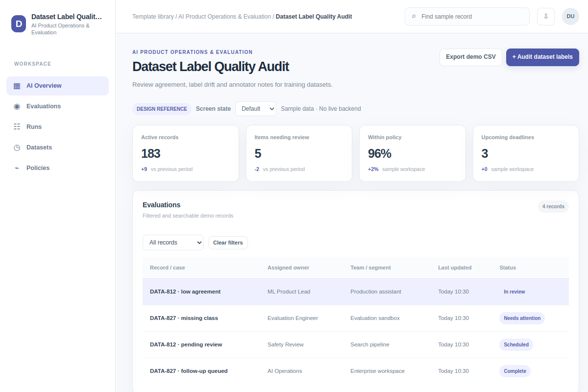
Task: Click the Export demo CSV button
Action: (471, 57)
